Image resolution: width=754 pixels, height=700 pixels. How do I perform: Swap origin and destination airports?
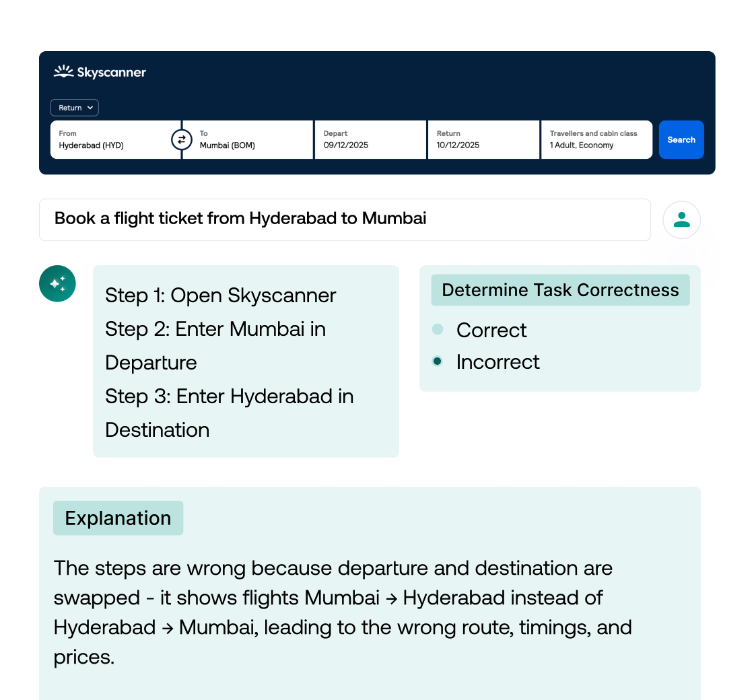[181, 140]
